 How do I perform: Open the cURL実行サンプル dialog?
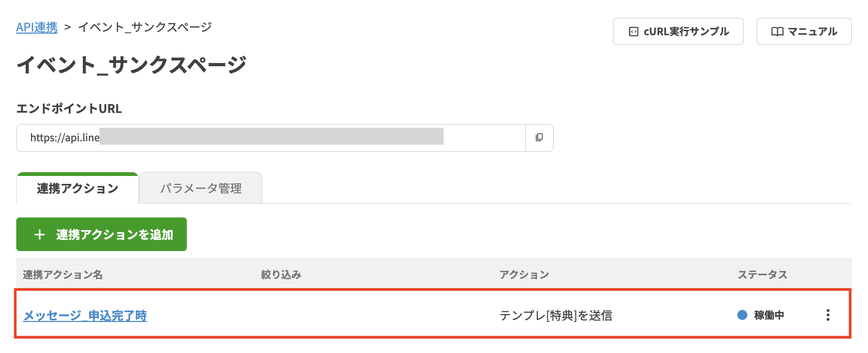pos(678,32)
